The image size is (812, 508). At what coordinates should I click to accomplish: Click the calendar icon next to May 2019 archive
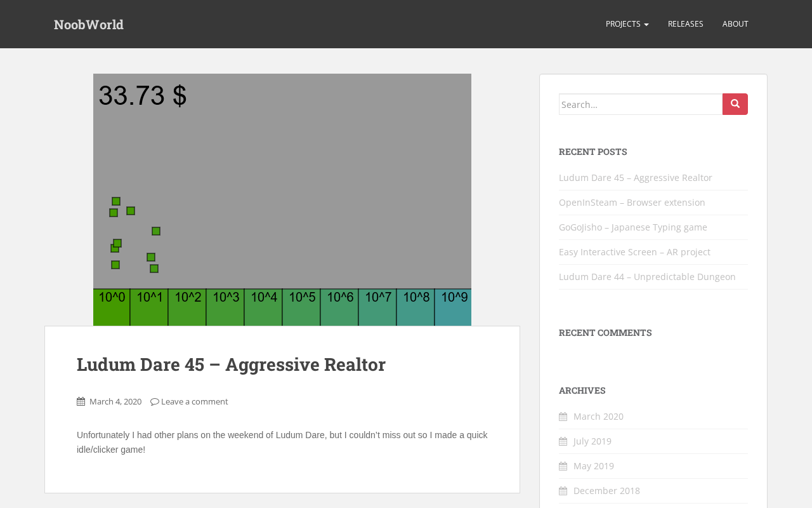pyautogui.click(x=563, y=466)
